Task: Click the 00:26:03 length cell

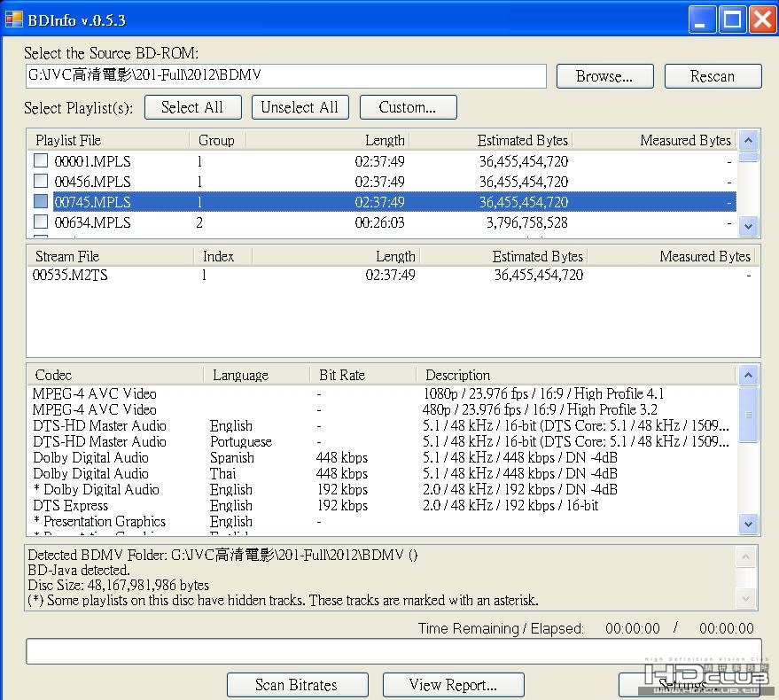Action: (379, 222)
